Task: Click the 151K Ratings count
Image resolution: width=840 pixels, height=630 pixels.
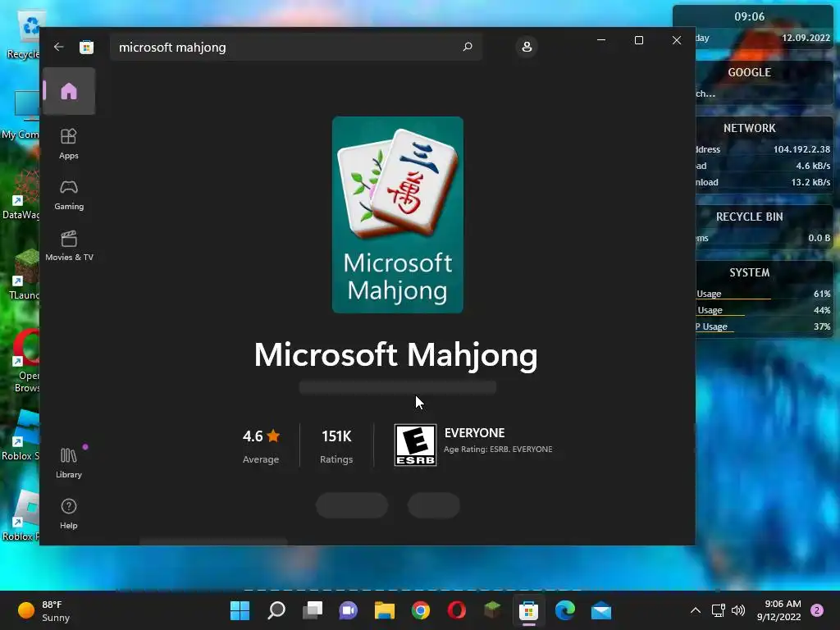Action: (336, 445)
